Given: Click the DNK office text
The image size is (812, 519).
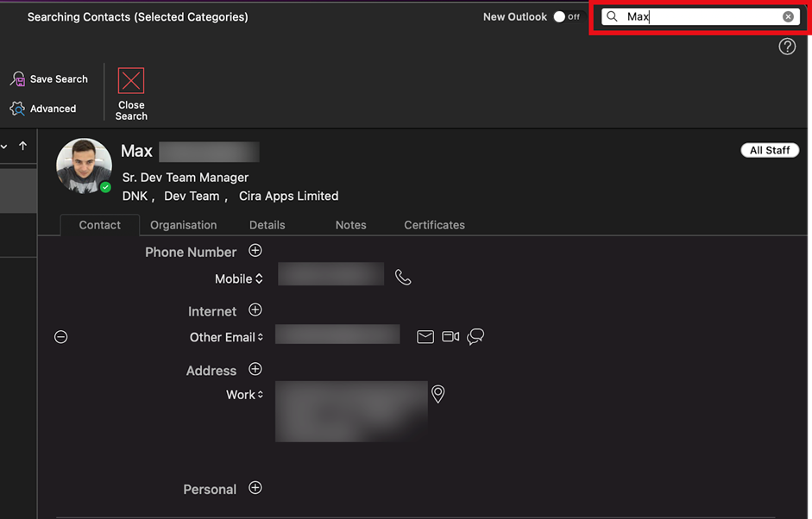Looking at the screenshot, I should 135,196.
